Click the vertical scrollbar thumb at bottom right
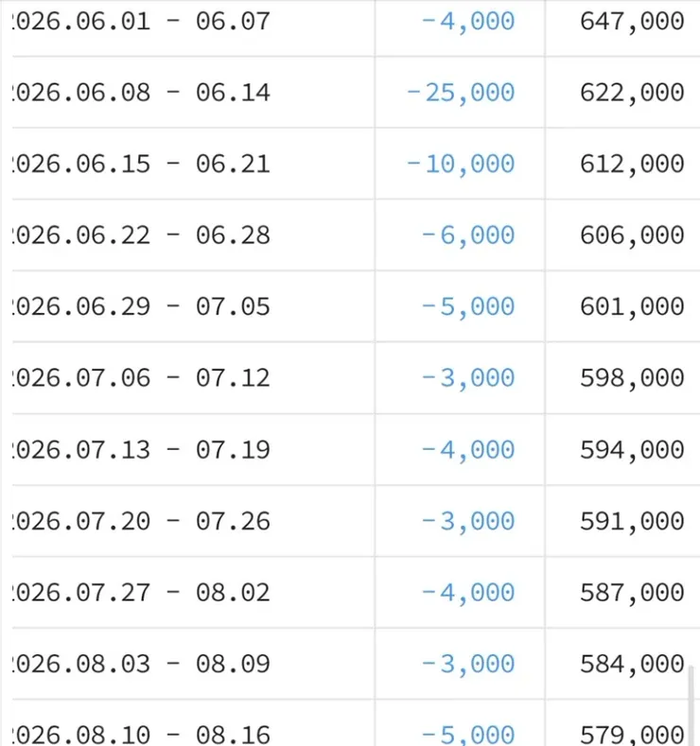Screen dimensions: 700x746 (x=691, y=706)
